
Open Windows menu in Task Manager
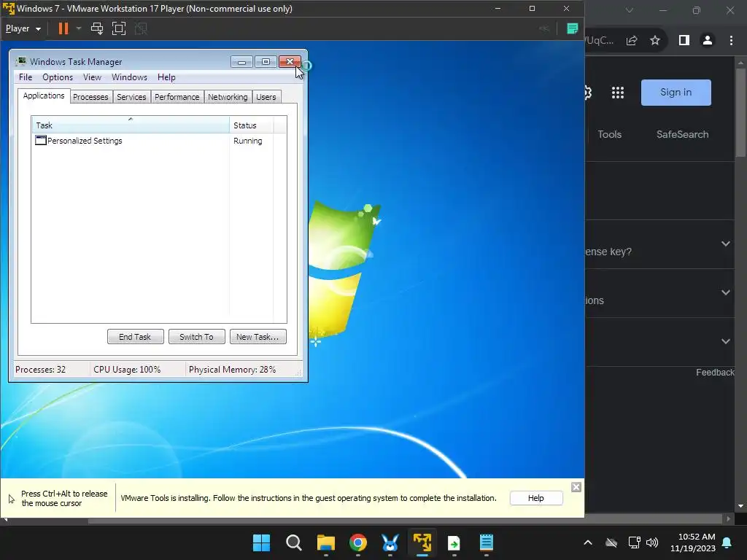129,77
